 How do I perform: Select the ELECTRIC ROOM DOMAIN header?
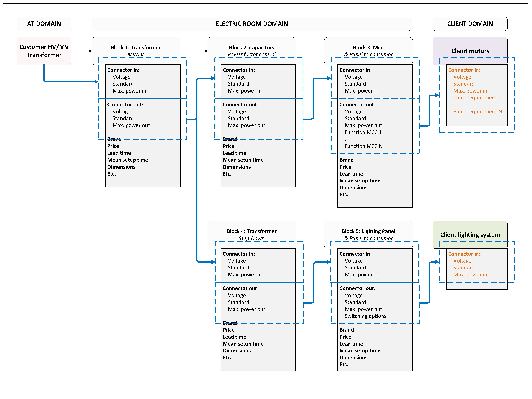pyautogui.click(x=252, y=24)
